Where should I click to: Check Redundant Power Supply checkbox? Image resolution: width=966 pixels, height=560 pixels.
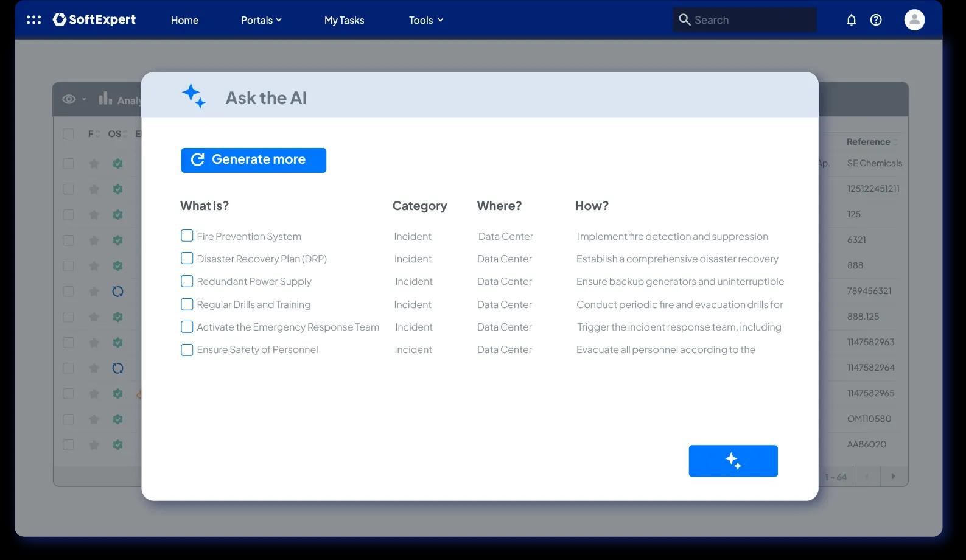tap(187, 281)
